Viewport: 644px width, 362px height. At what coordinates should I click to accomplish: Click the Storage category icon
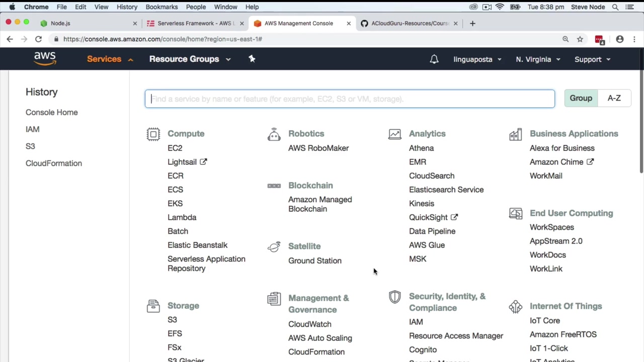(153, 306)
